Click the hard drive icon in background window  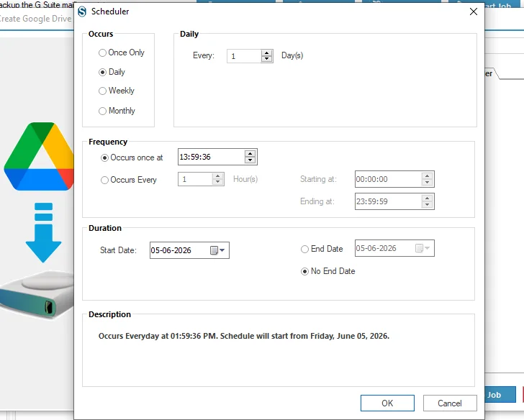click(37, 295)
